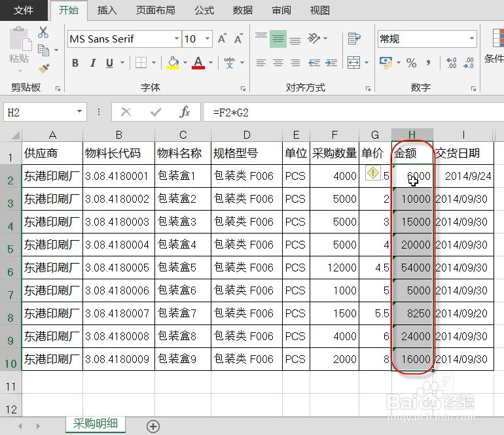Confirm formula entry with checkmark icon

tap(156, 112)
